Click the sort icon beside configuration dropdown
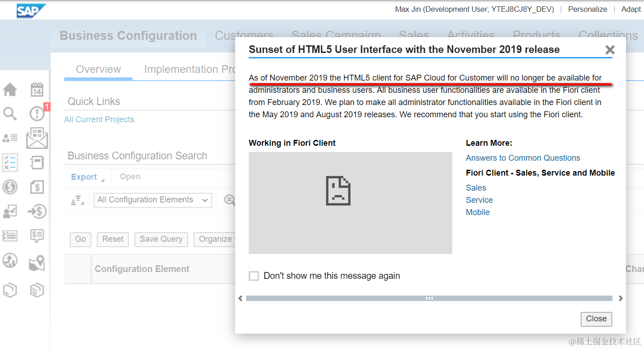 pyautogui.click(x=77, y=200)
